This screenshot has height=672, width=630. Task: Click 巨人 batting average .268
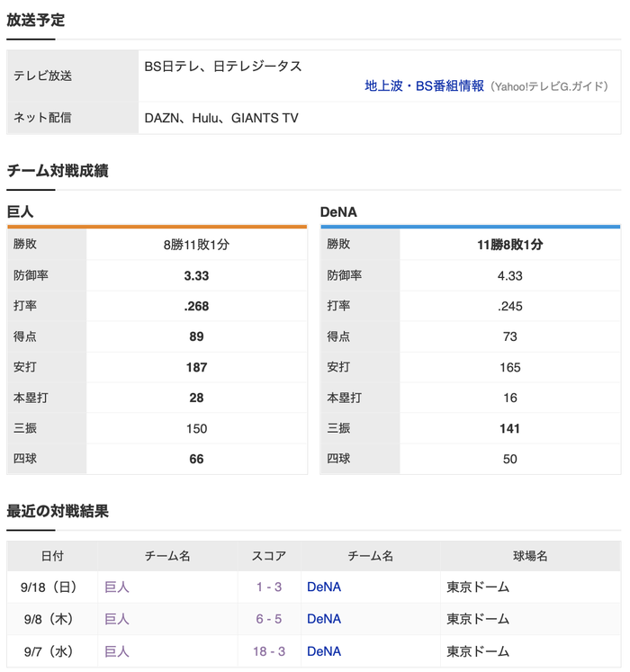coord(196,306)
